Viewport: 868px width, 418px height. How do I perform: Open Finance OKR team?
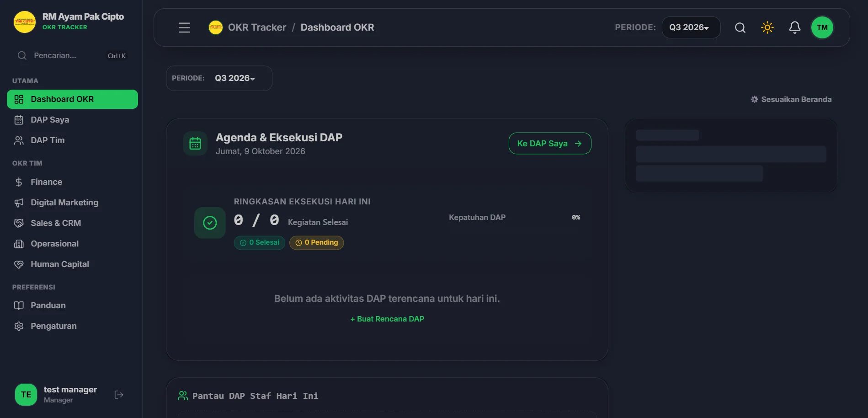72,182
